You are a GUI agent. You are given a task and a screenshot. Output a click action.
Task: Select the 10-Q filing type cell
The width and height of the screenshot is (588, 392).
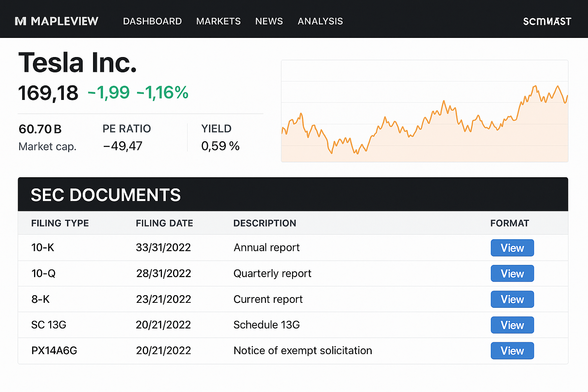(43, 273)
